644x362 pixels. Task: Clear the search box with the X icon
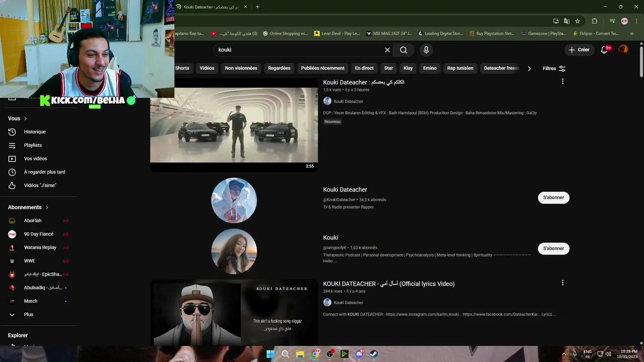[x=387, y=50]
